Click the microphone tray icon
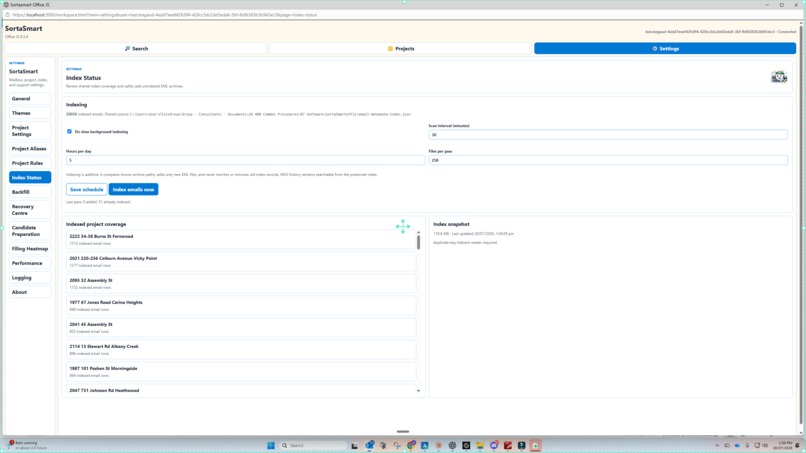 click(x=747, y=446)
